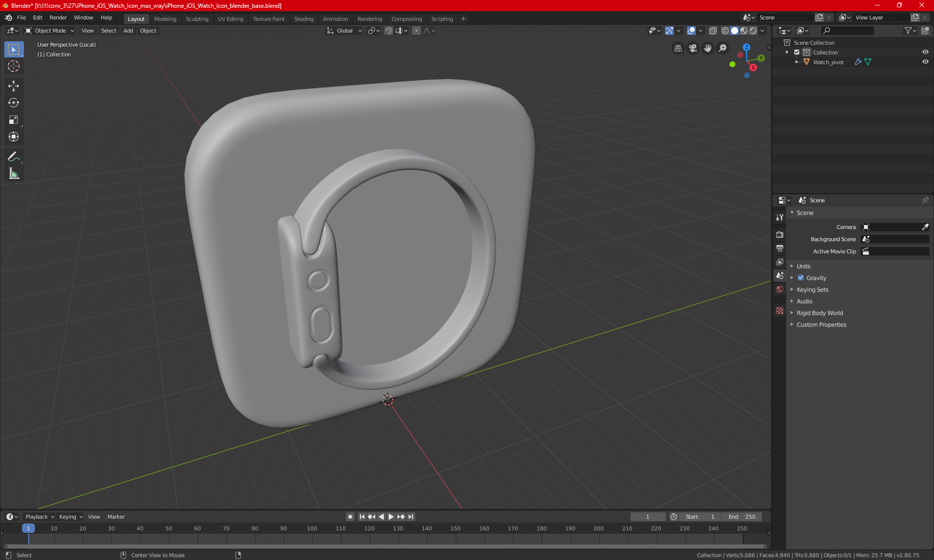Open the viewport Add menu

[x=128, y=31]
